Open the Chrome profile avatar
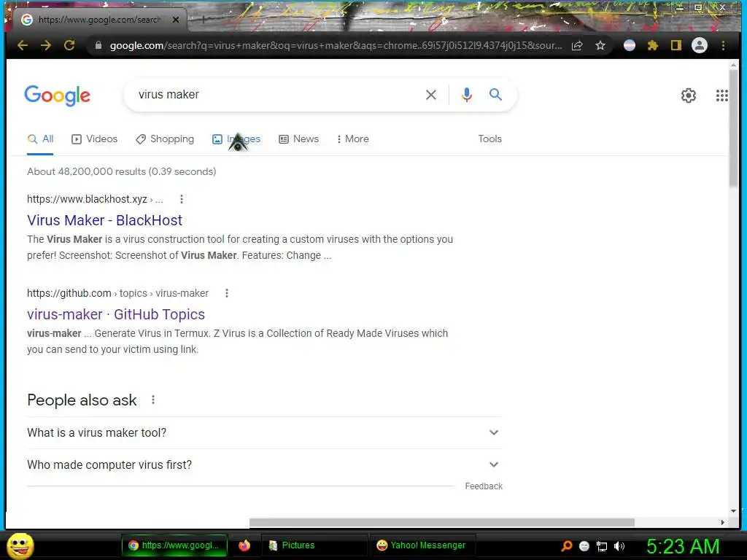 click(700, 45)
